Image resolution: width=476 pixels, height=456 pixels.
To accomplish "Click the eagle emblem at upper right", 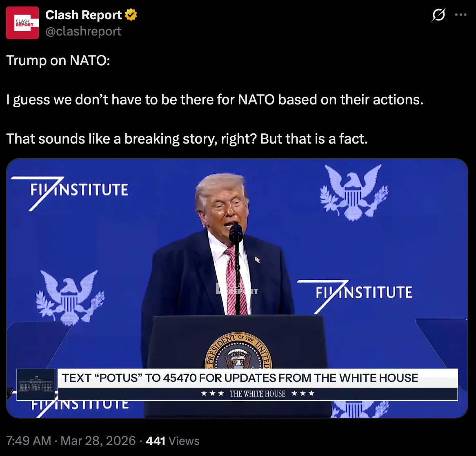I will click(354, 193).
